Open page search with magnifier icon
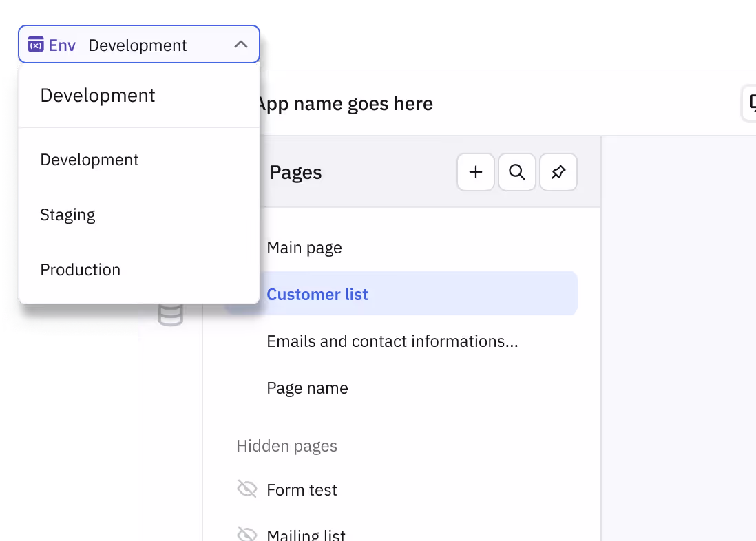 516,172
